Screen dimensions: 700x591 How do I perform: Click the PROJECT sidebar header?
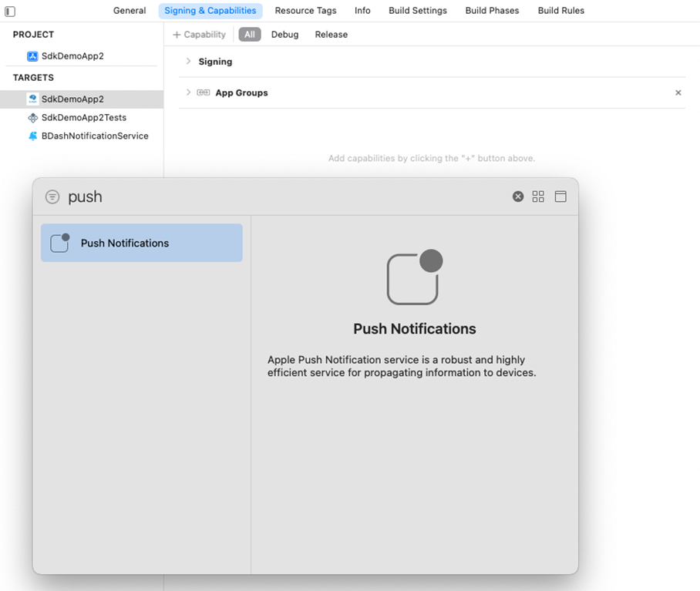pos(33,35)
